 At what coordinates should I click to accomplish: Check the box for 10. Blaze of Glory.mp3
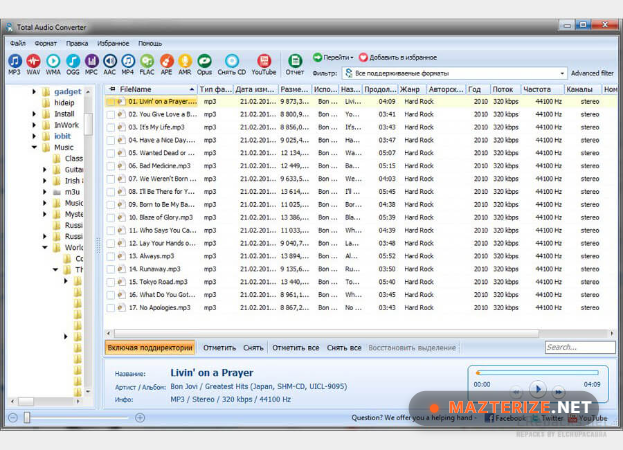tap(110, 218)
